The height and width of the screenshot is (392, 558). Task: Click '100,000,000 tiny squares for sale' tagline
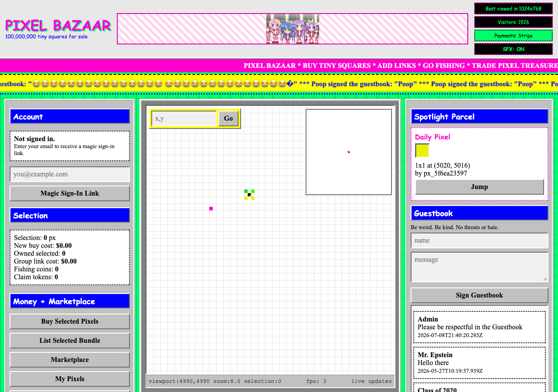click(46, 37)
